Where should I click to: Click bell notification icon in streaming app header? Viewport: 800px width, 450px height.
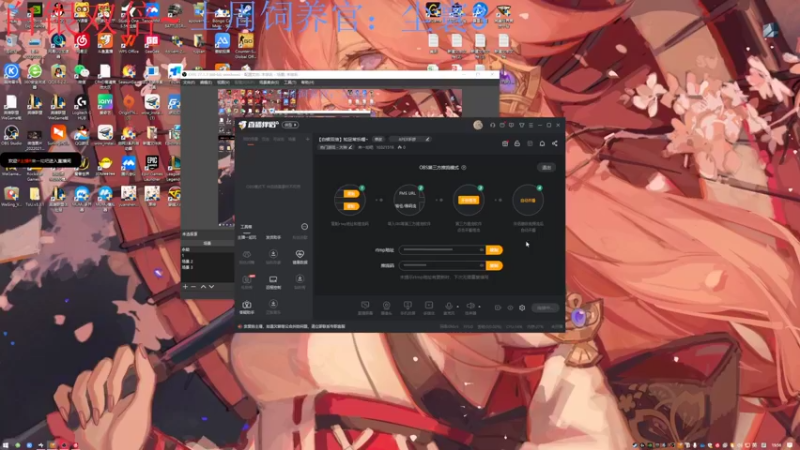[542, 144]
